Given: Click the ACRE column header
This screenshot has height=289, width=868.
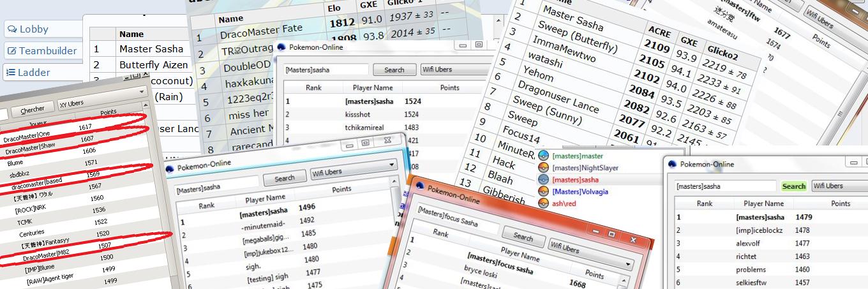Looking at the screenshot, I should click(x=660, y=30).
